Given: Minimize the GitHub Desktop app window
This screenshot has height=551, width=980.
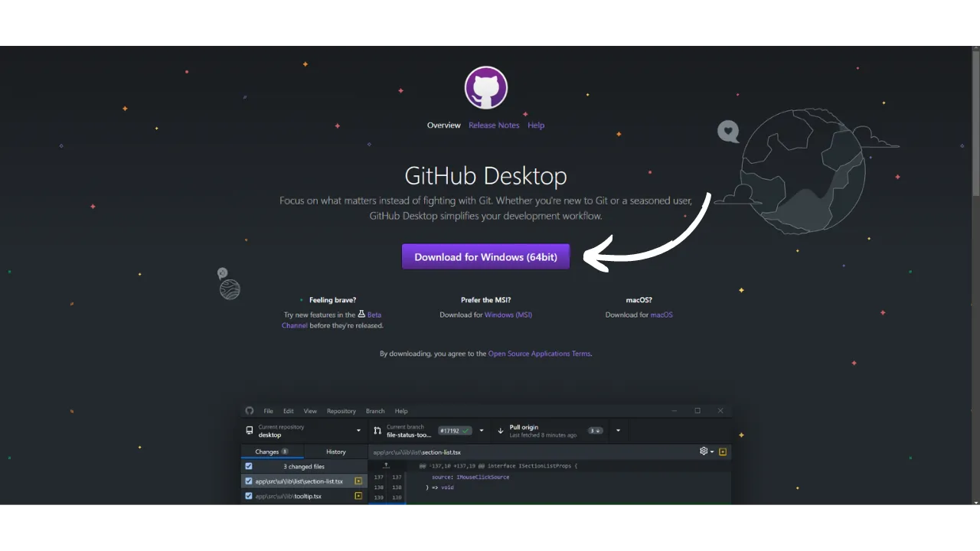Looking at the screenshot, I should (x=675, y=411).
